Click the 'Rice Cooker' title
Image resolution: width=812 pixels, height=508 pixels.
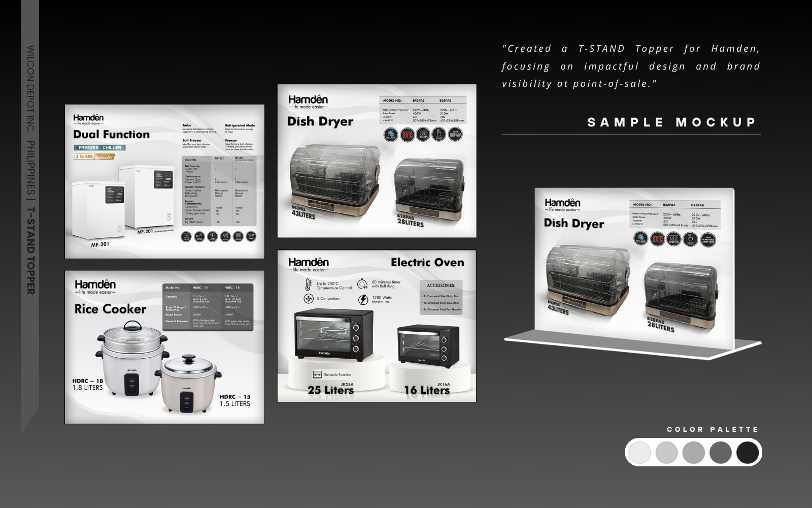pos(111,309)
